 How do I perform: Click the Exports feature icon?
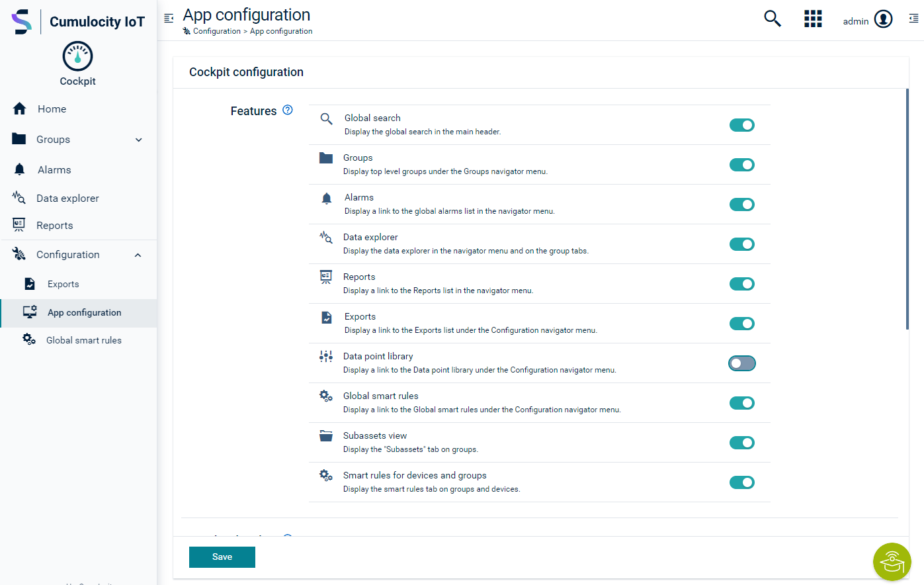point(326,317)
